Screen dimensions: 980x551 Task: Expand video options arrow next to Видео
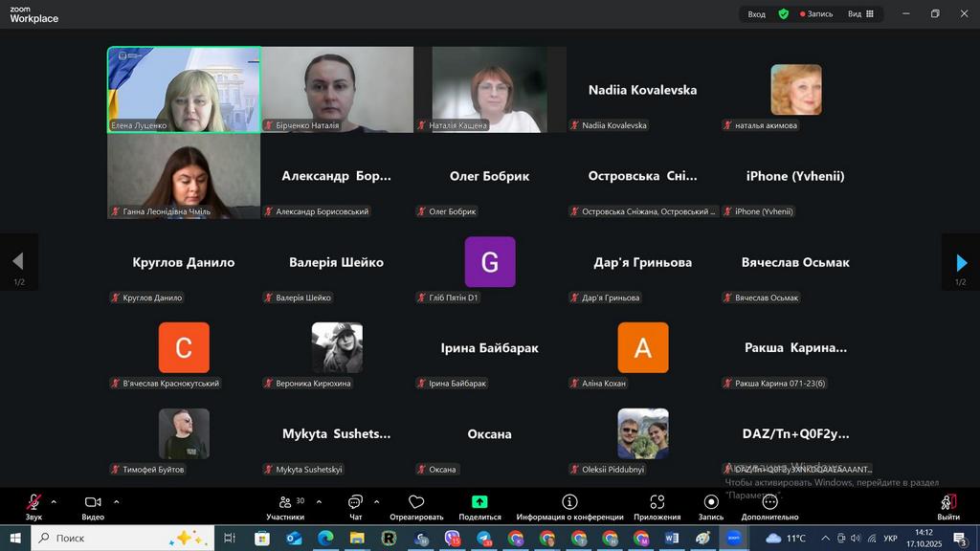tap(117, 501)
